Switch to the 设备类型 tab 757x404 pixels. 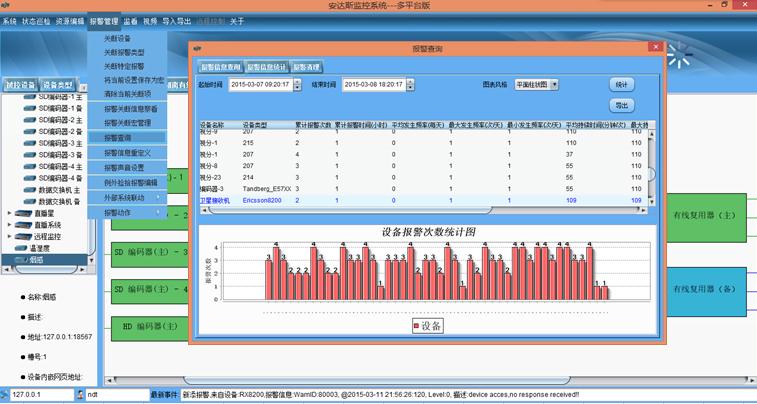click(57, 85)
